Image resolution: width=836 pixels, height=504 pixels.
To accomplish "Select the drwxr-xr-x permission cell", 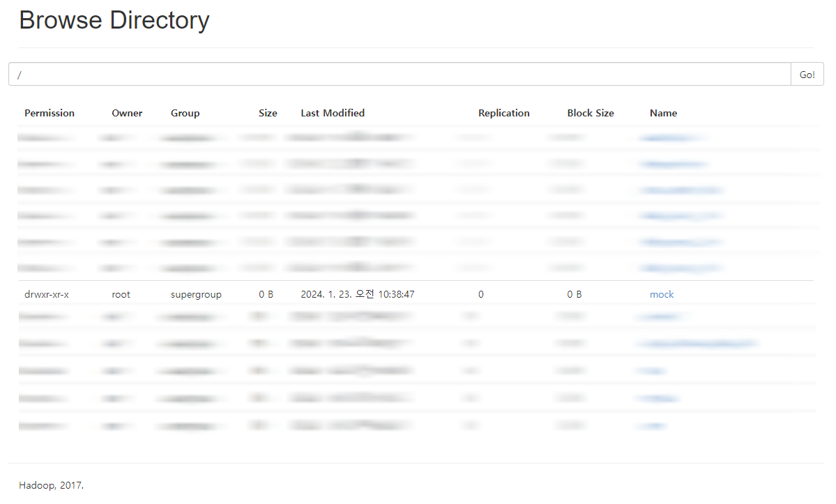I will tap(47, 295).
